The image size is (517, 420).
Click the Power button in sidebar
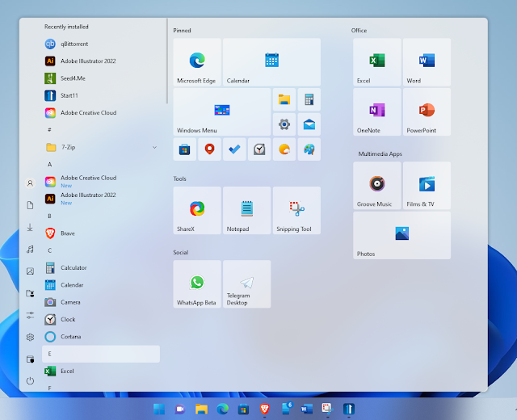pos(30,381)
